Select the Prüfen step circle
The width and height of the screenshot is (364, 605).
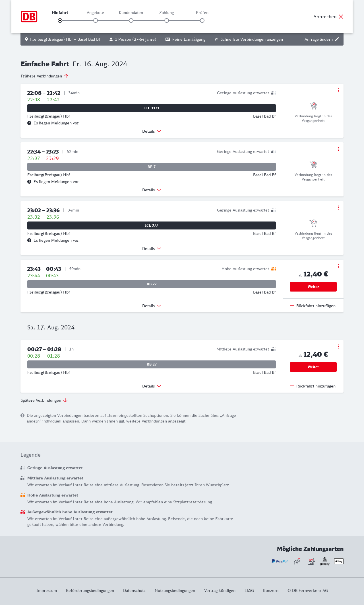(202, 20)
